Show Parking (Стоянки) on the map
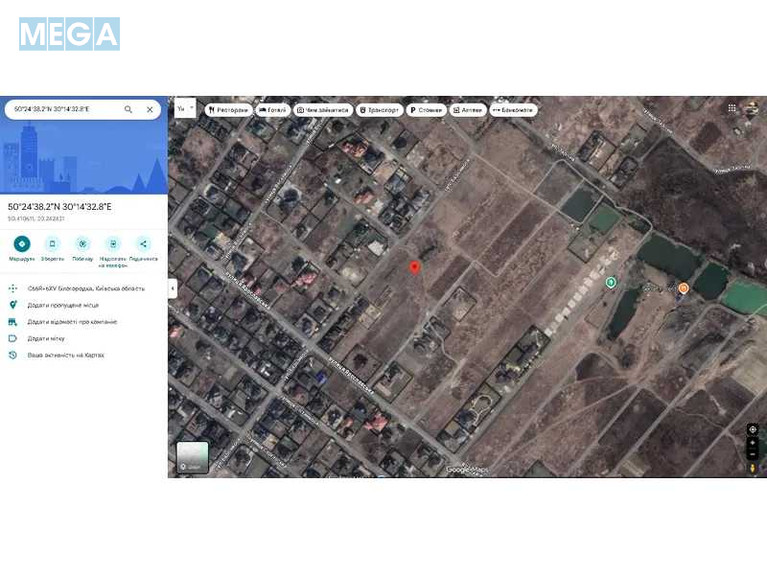 pyautogui.click(x=427, y=110)
